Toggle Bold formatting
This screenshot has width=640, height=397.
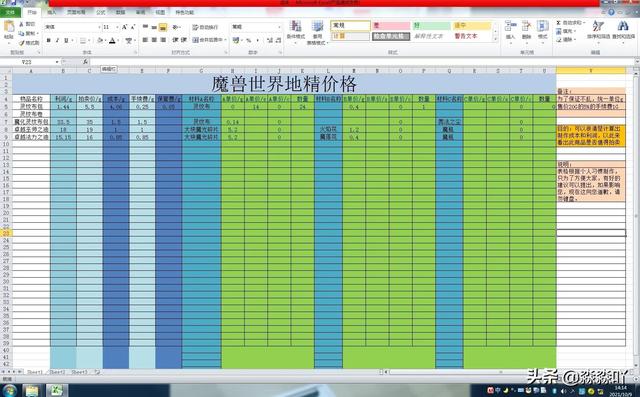(x=49, y=40)
